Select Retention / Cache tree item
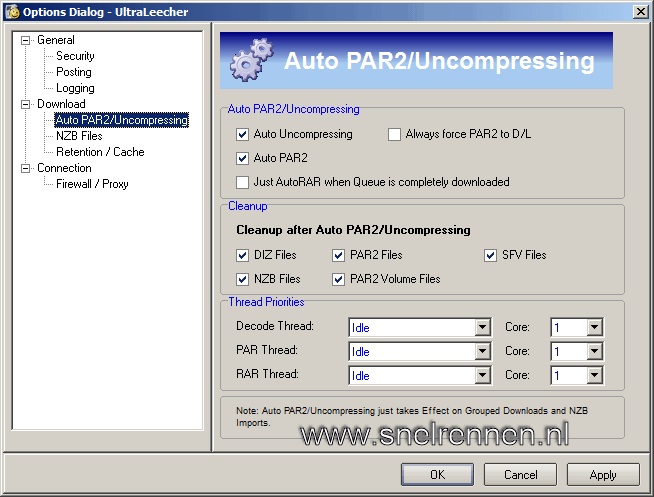This screenshot has height=497, width=654. (x=100, y=152)
